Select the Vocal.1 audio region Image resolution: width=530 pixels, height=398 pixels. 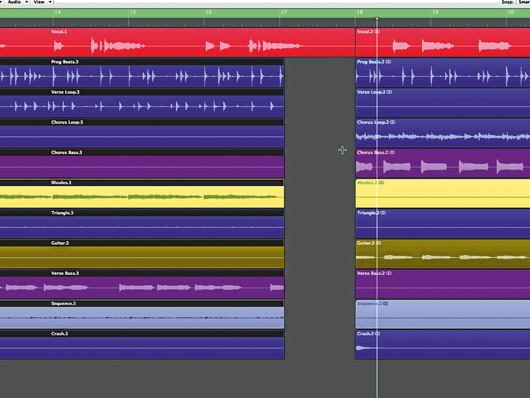177,43
